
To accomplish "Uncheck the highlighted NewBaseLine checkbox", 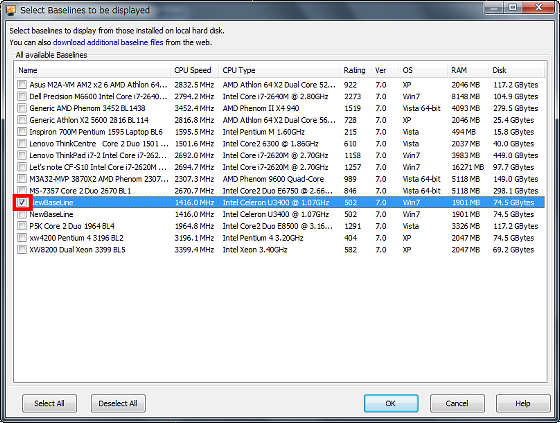I will (22, 202).
